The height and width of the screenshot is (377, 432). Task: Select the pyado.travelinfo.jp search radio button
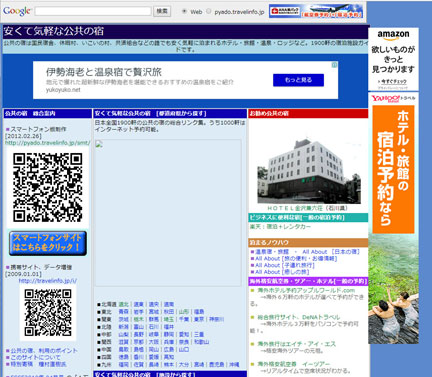pos(209,11)
